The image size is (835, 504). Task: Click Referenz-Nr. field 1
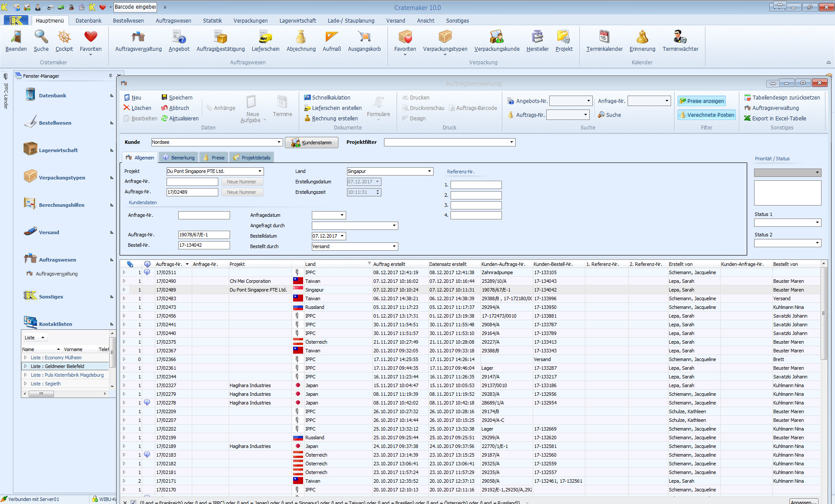pyautogui.click(x=476, y=185)
